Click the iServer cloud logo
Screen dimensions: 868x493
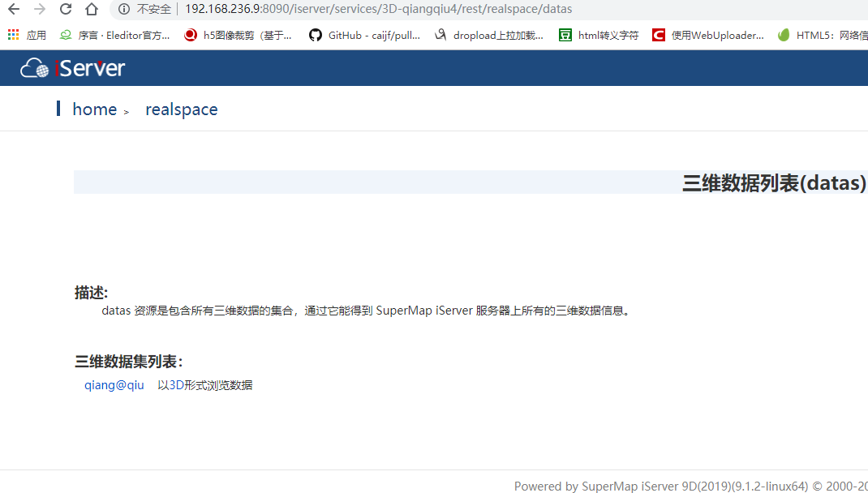72,68
